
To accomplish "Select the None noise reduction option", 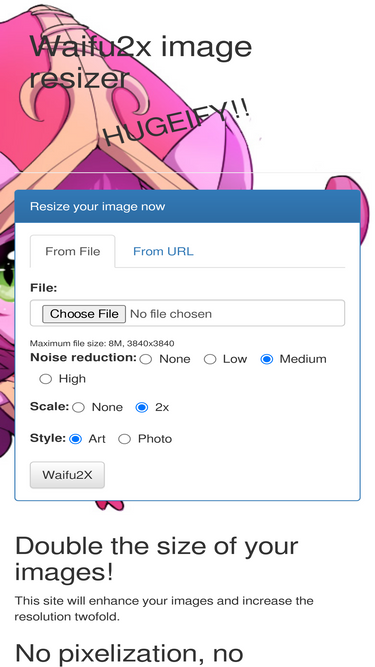I will click(146, 359).
